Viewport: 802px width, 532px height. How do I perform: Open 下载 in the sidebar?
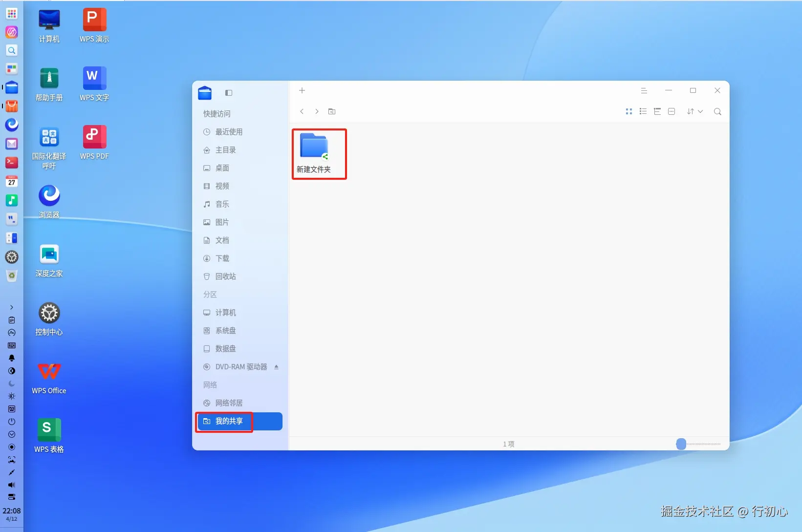tap(240, 258)
